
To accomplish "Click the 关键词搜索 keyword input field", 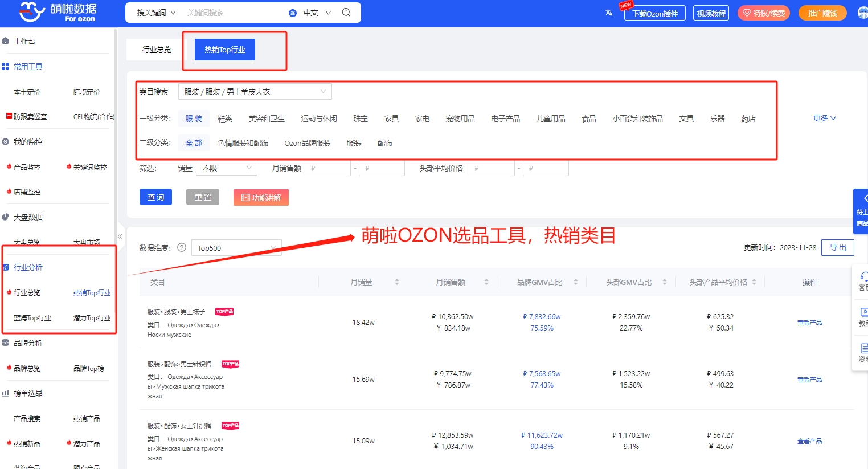I will 234,13.
